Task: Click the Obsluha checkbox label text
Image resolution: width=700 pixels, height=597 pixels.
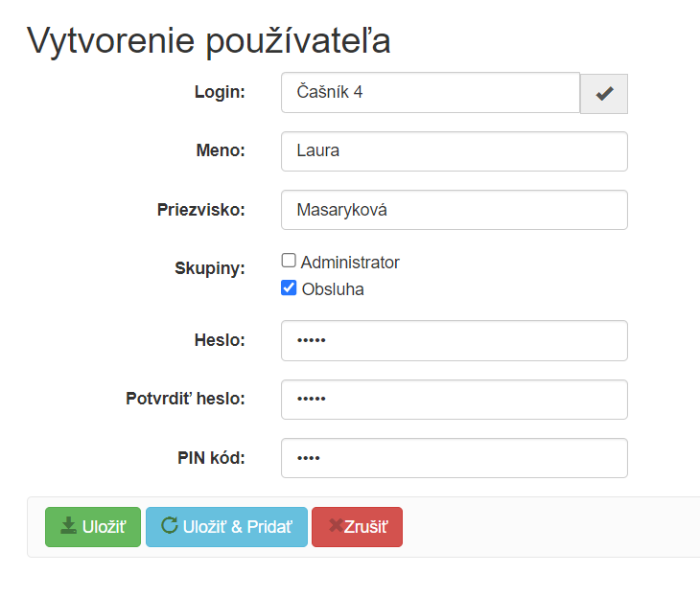Action: click(x=333, y=288)
